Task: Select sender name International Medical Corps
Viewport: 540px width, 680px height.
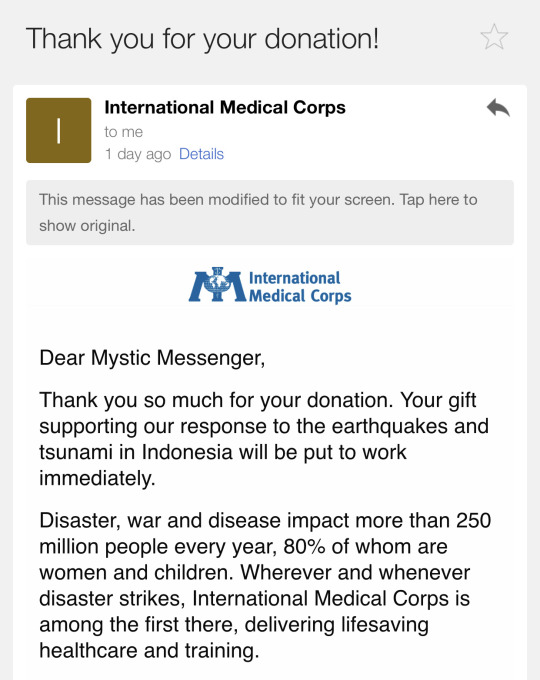Action: coord(225,108)
